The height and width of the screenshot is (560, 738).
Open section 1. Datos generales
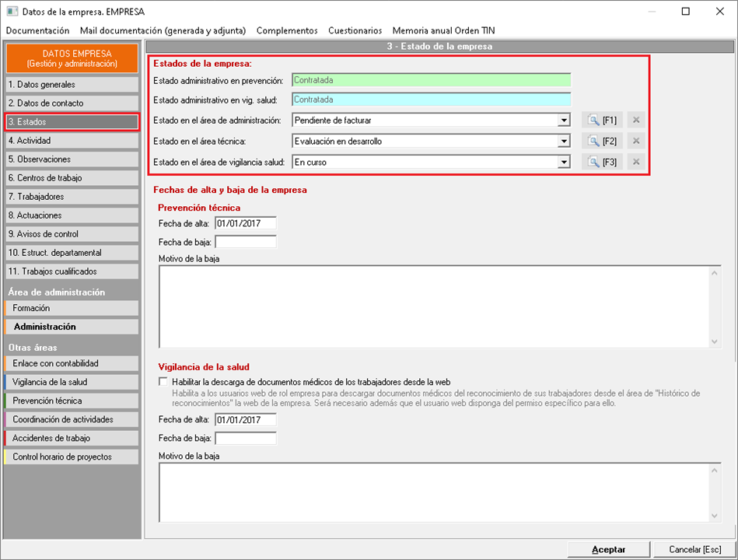[x=72, y=85]
